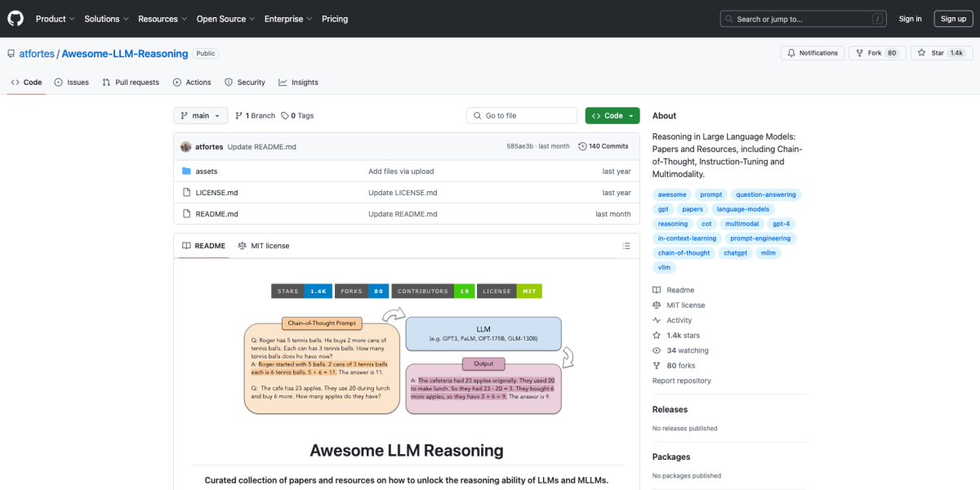Click the Go to file search field
The image size is (980, 490).
521,115
